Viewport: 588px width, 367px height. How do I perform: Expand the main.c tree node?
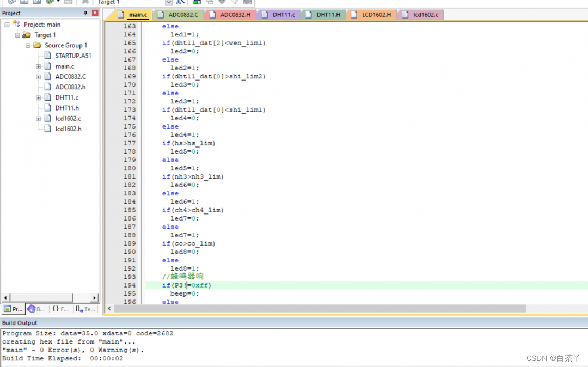[x=39, y=66]
